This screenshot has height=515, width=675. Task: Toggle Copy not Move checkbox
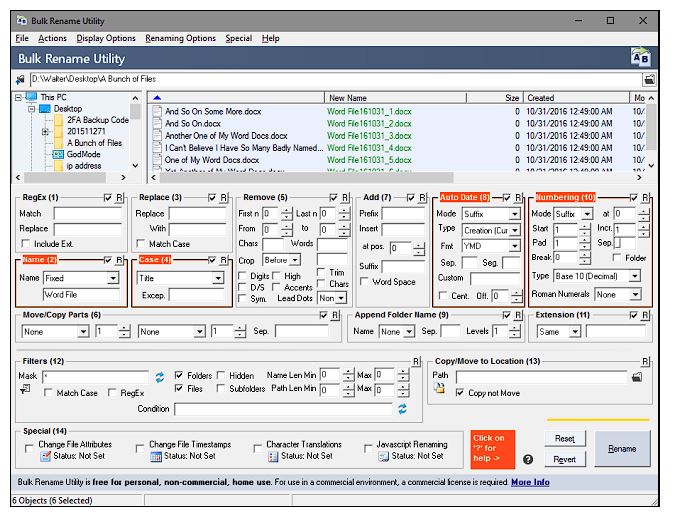click(460, 392)
